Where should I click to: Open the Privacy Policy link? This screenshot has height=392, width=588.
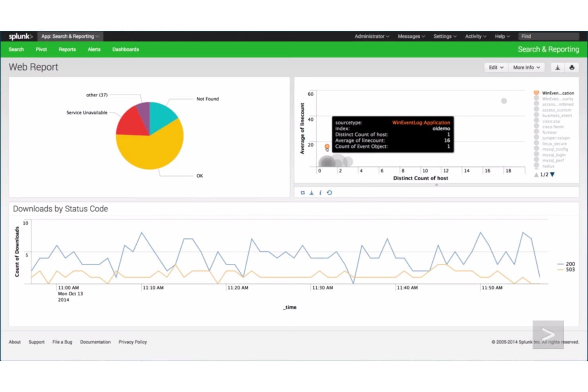[133, 342]
